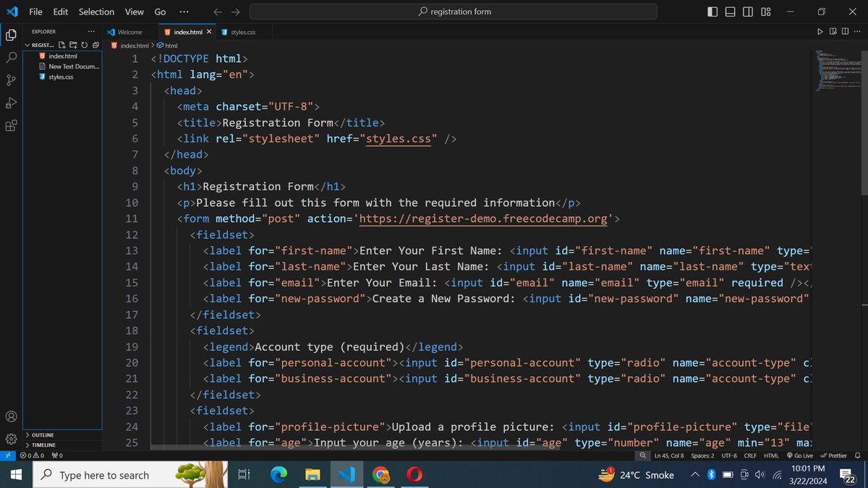Select HTML language mode in status bar

(x=771, y=455)
